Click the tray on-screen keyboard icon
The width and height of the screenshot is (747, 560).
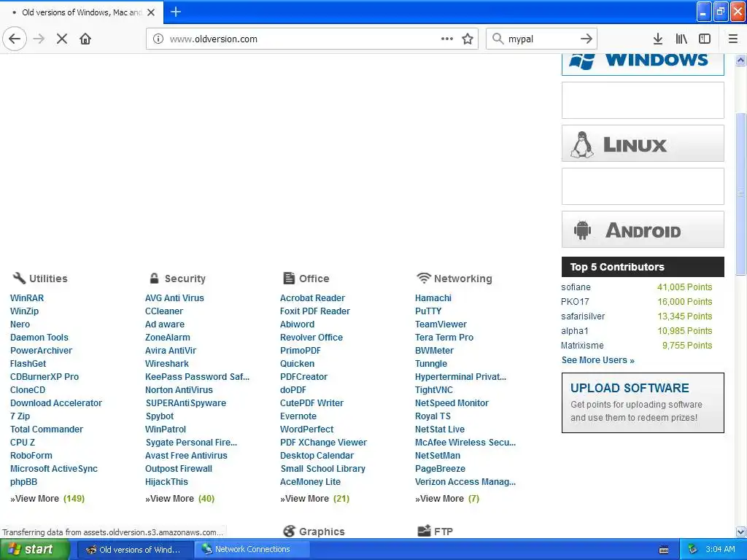pos(663,550)
